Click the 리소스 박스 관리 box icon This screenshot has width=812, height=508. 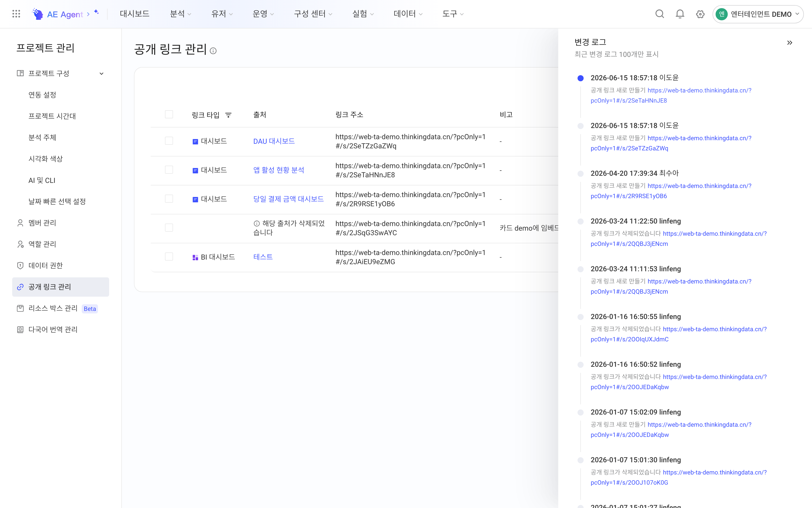pos(20,308)
